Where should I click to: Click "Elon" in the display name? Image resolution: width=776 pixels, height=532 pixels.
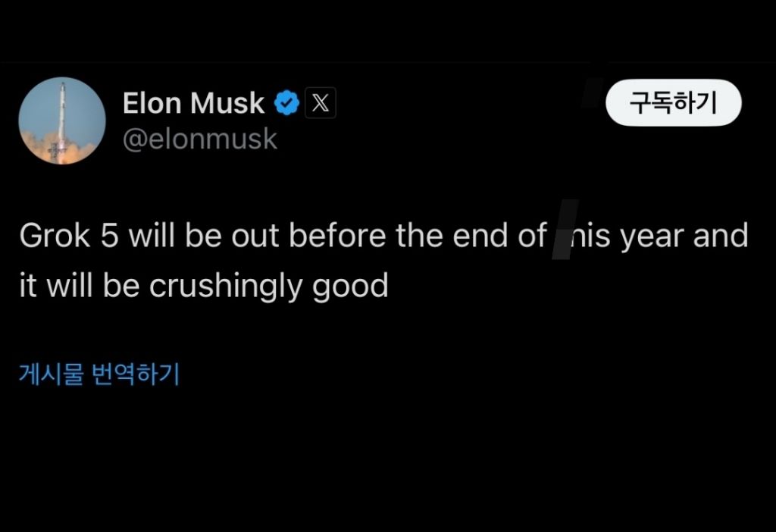[x=152, y=103]
